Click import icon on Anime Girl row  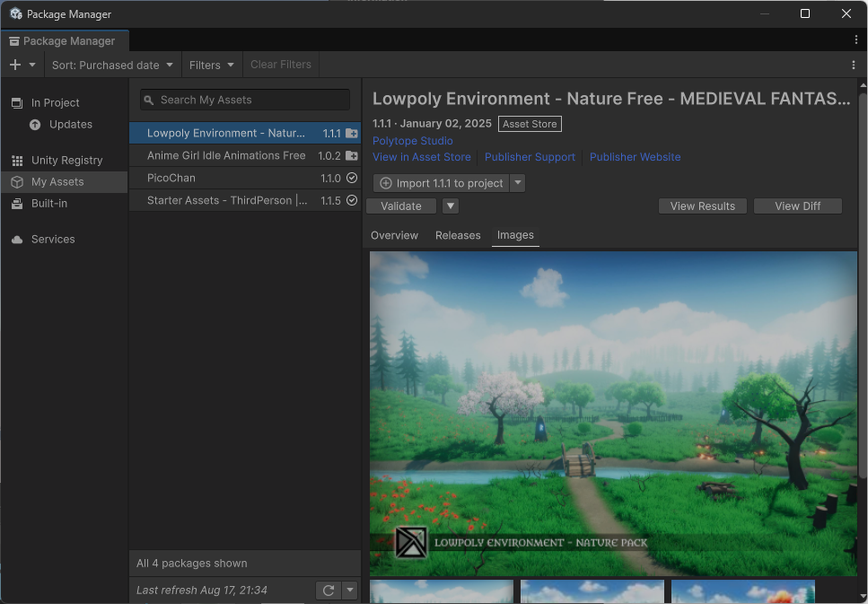click(x=352, y=156)
